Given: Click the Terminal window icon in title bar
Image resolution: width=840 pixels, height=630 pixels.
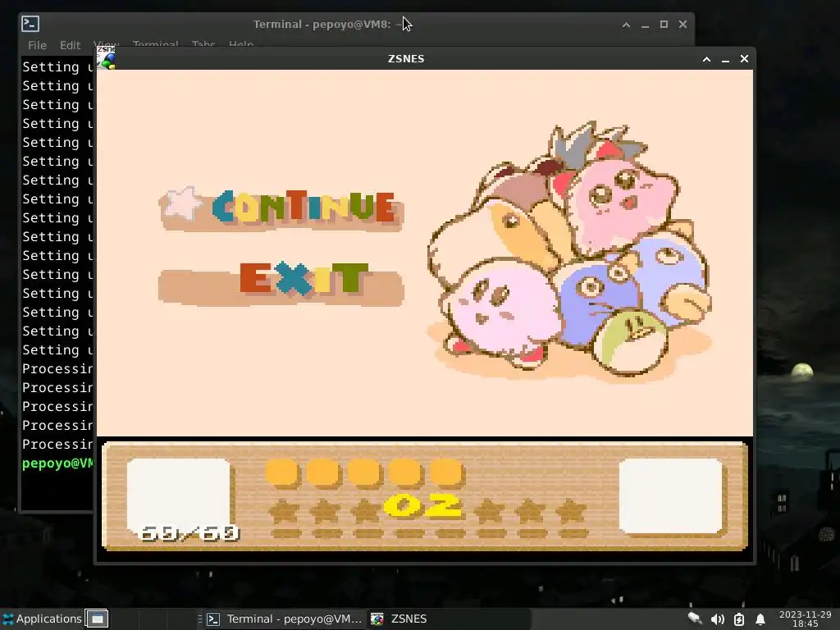Looking at the screenshot, I should (30, 24).
